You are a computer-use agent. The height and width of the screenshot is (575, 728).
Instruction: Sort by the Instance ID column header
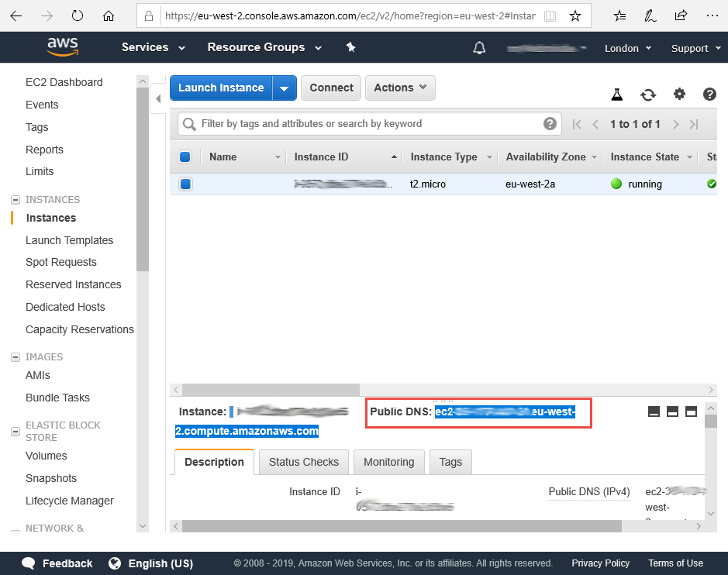(x=321, y=157)
